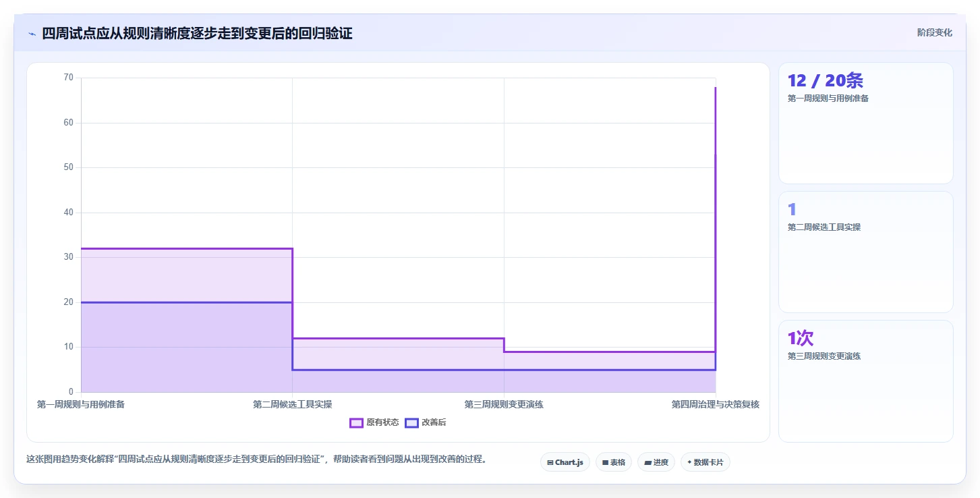Click the 阶段变化 label in the header
Image resolution: width=980 pixels, height=498 pixels.
935,32
